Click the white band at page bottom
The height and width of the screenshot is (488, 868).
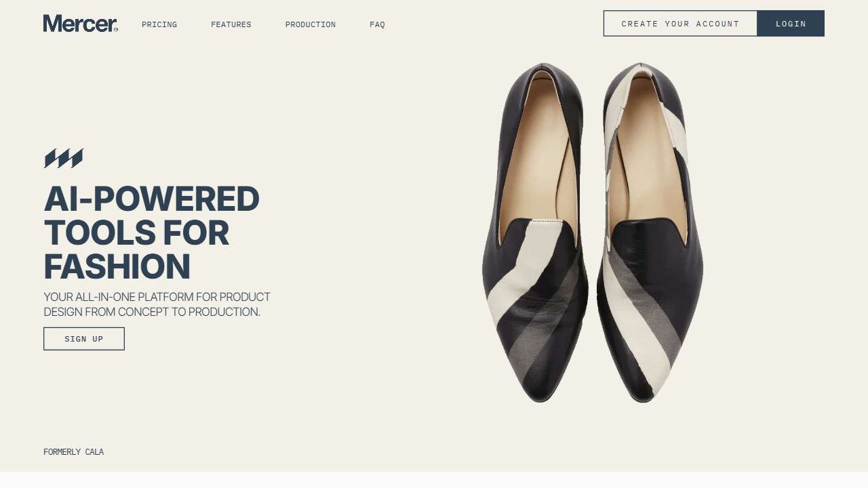[x=434, y=480]
